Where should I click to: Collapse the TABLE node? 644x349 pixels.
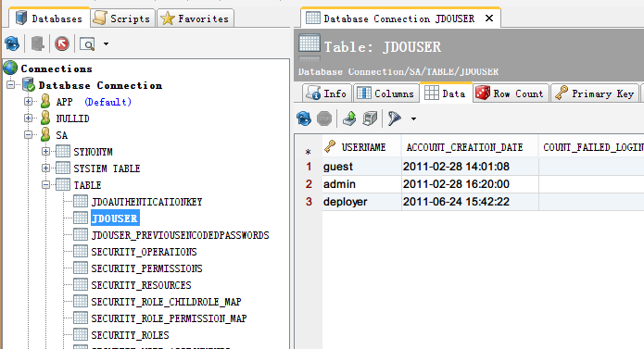(x=45, y=185)
